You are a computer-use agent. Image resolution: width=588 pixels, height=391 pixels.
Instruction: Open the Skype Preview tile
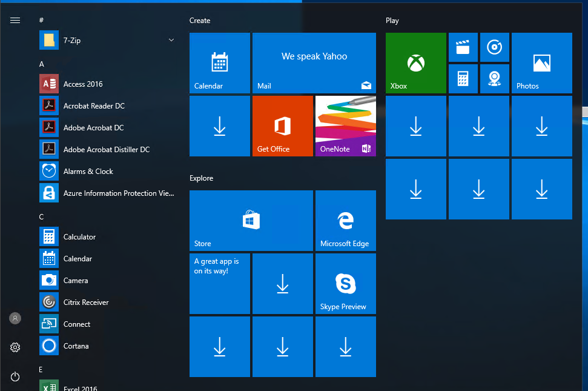click(345, 284)
